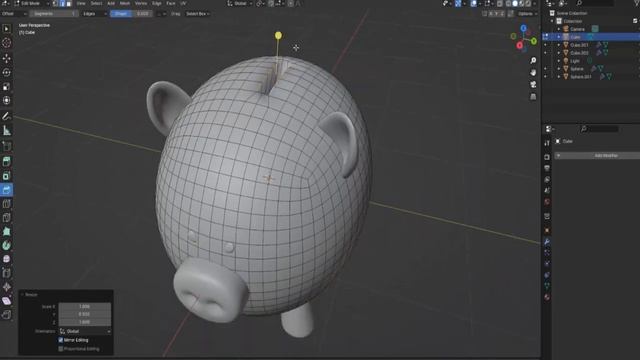The height and width of the screenshot is (360, 640).
Task: Check the Proportional Editing checkbox
Action: point(61,349)
